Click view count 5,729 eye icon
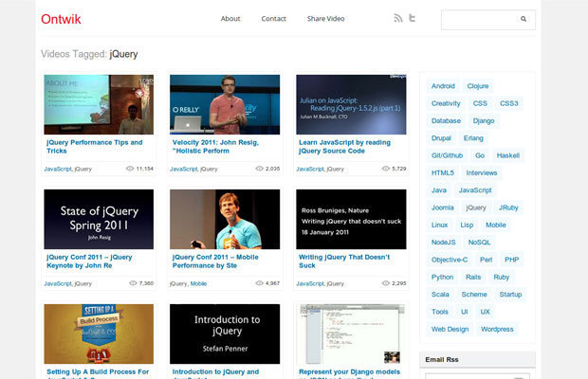Image resolution: width=588 pixels, height=379 pixels. point(385,169)
